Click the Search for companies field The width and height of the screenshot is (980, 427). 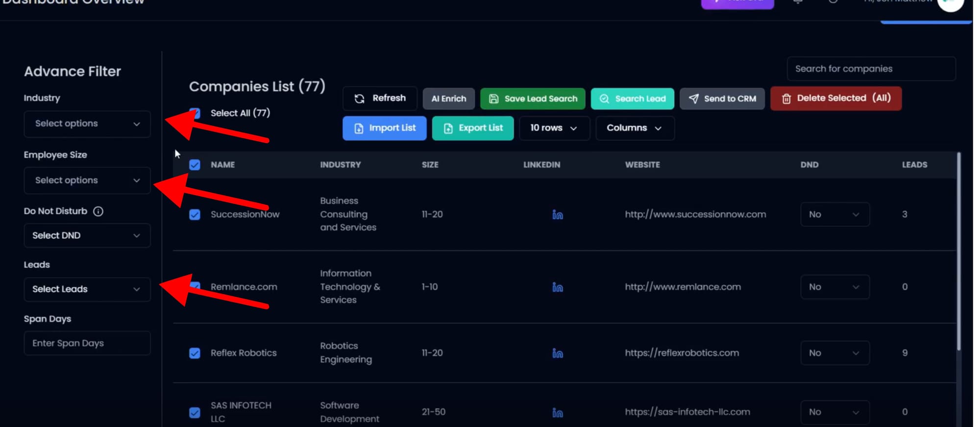[871, 69]
